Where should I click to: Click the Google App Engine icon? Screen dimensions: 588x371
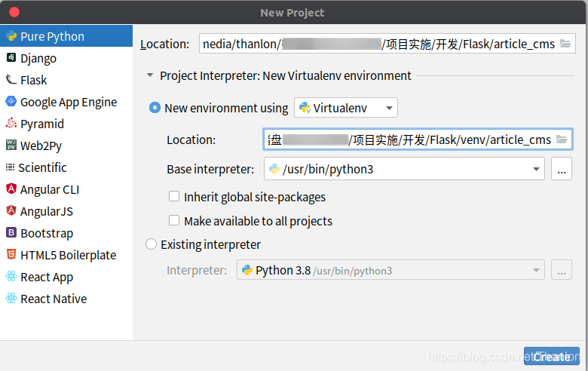coord(11,101)
